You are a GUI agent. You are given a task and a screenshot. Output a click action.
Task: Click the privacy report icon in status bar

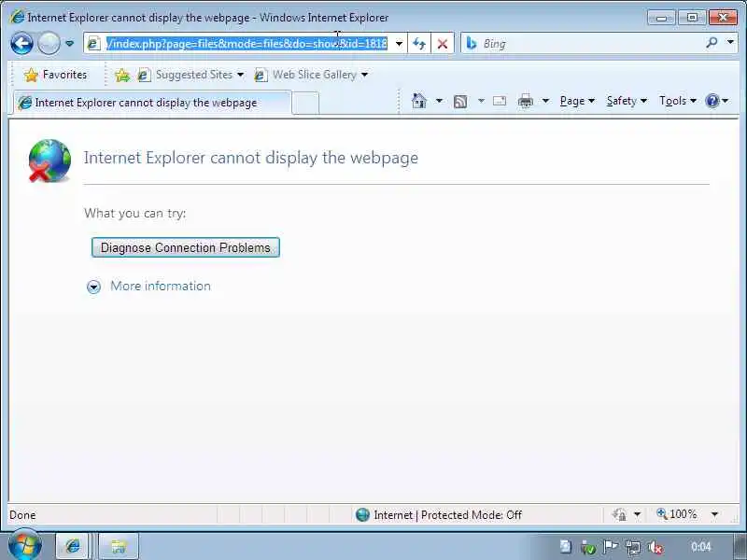point(619,515)
